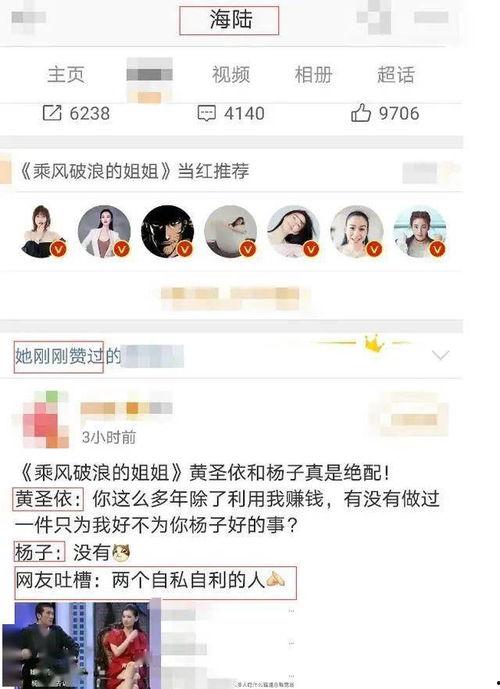Tap the crown badge icon

click(374, 344)
